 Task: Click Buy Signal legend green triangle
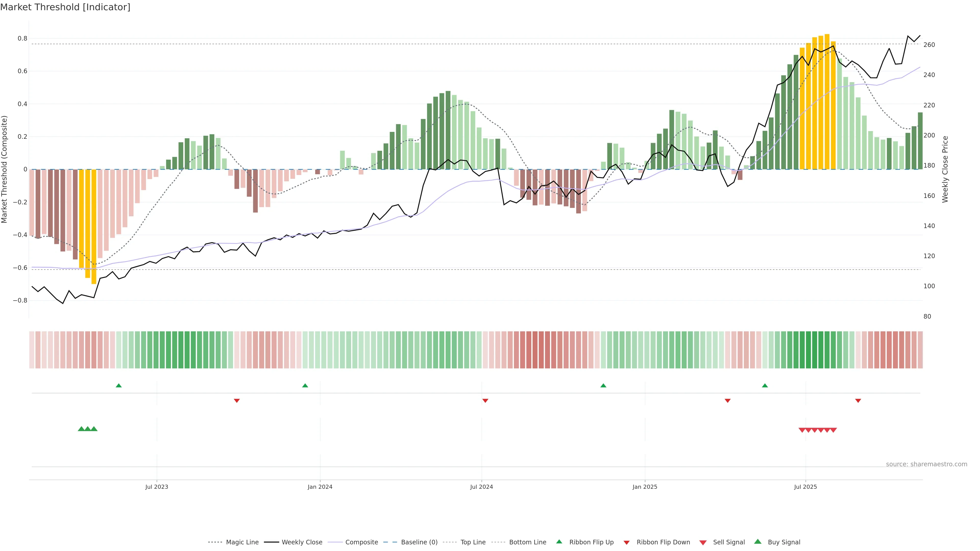(x=758, y=542)
